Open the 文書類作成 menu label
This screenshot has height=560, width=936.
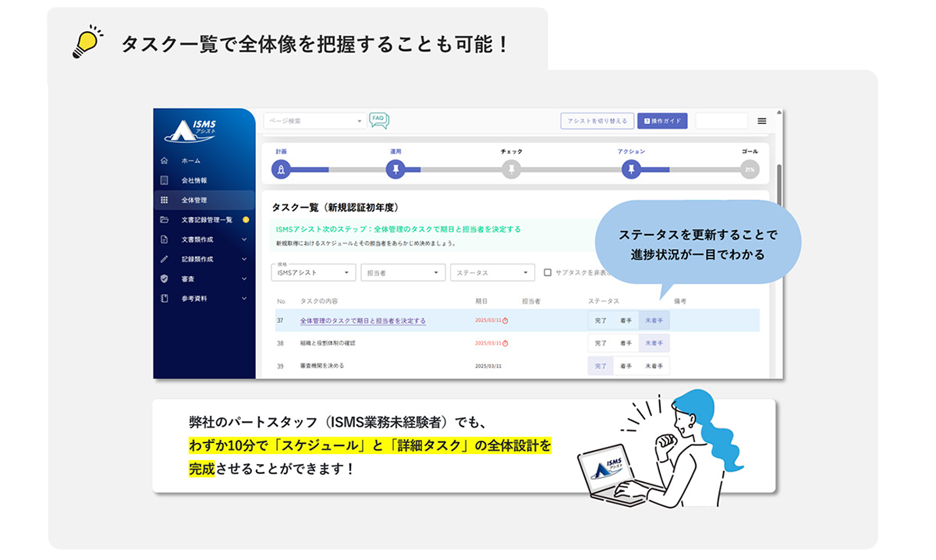pos(197,239)
